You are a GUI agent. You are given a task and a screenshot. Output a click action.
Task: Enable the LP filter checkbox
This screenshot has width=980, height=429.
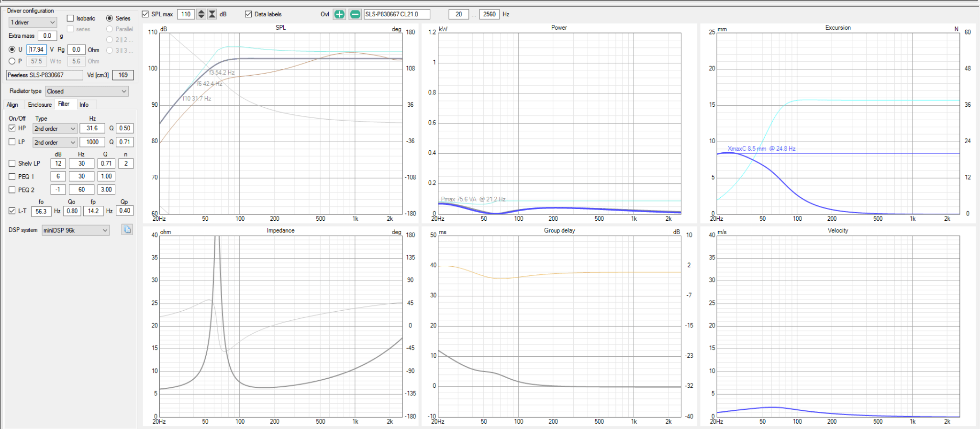pos(12,142)
